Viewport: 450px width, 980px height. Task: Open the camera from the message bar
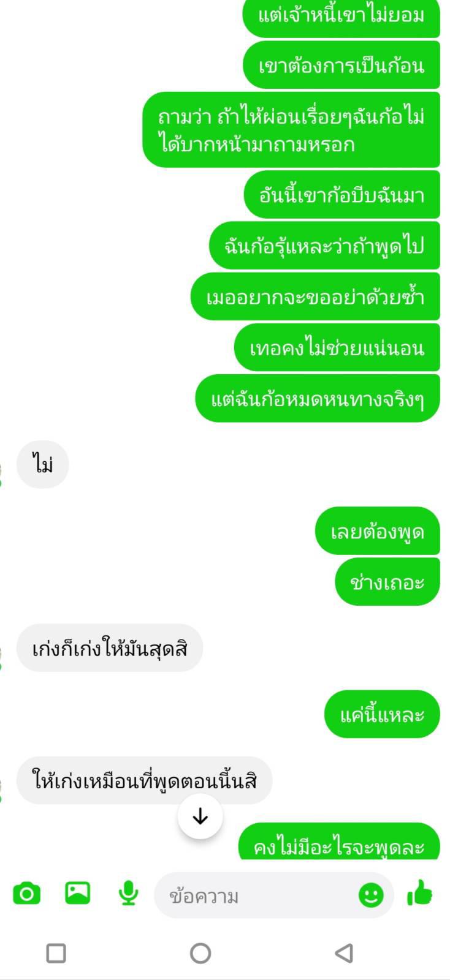(26, 894)
